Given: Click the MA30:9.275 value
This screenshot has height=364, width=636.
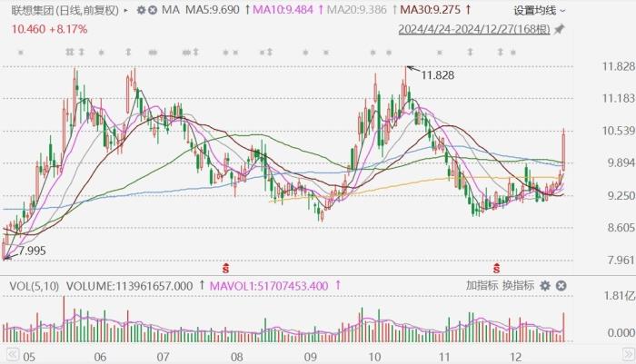Looking at the screenshot, I should point(431,10).
